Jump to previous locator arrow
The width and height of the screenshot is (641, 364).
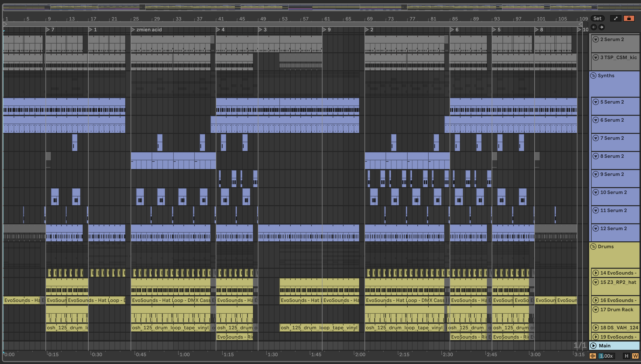[x=594, y=27]
